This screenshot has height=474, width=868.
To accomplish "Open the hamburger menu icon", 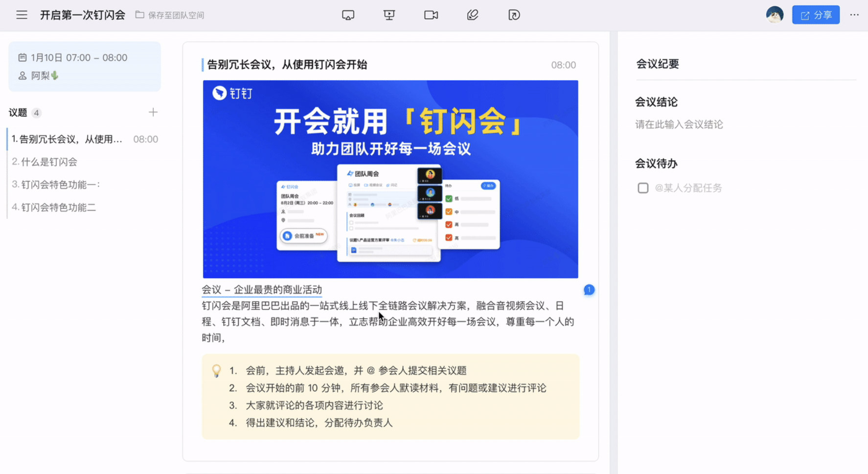I will 22,15.
